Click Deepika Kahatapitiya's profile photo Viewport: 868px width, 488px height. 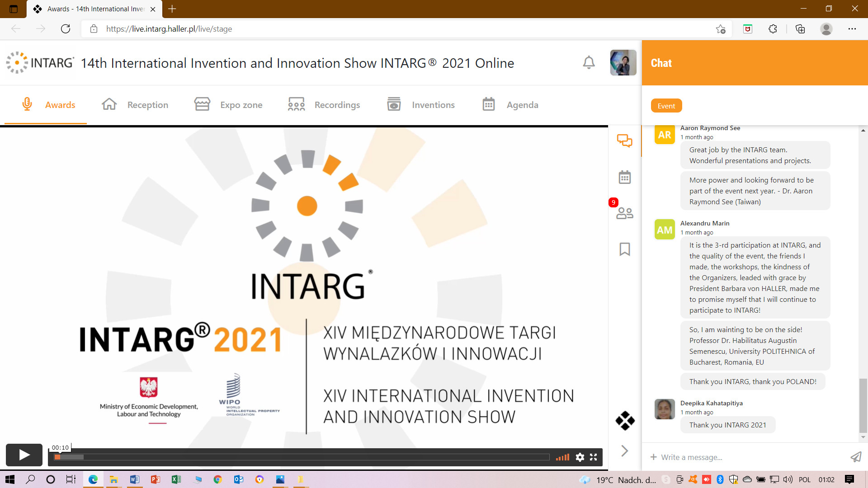665,409
